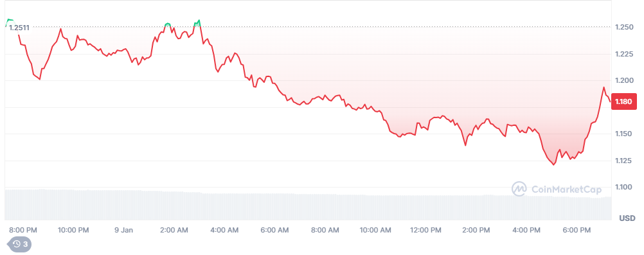This screenshot has height=255, width=644.
Task: Select the red 1.180 current price tag
Action: (623, 101)
